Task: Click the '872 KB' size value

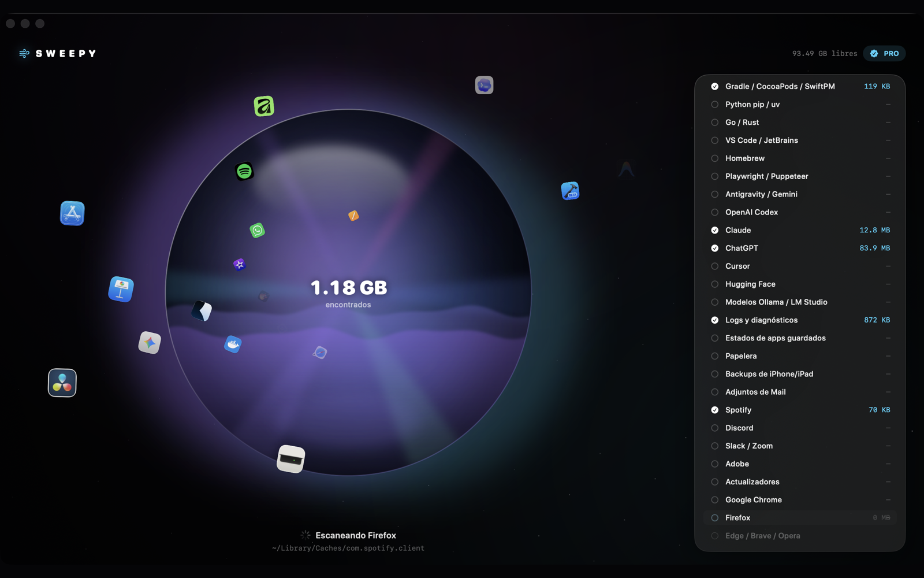Action: click(x=877, y=320)
